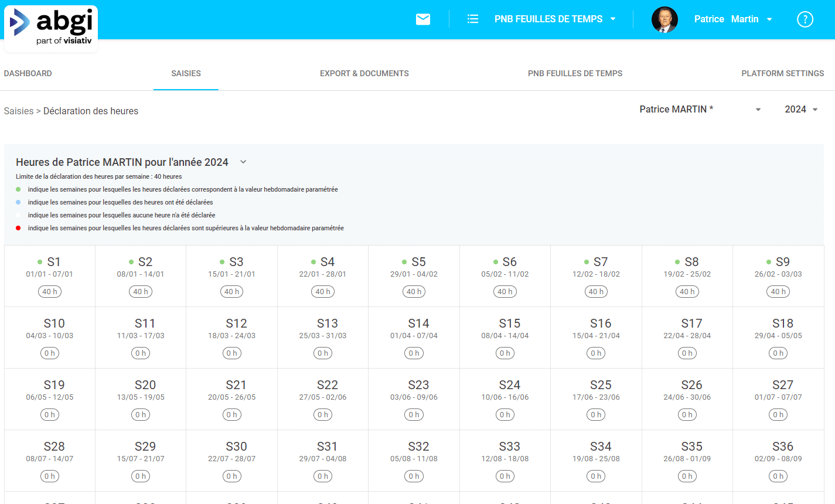The image size is (835, 504).
Task: Open week S10 0 h badge
Action: coord(50,353)
